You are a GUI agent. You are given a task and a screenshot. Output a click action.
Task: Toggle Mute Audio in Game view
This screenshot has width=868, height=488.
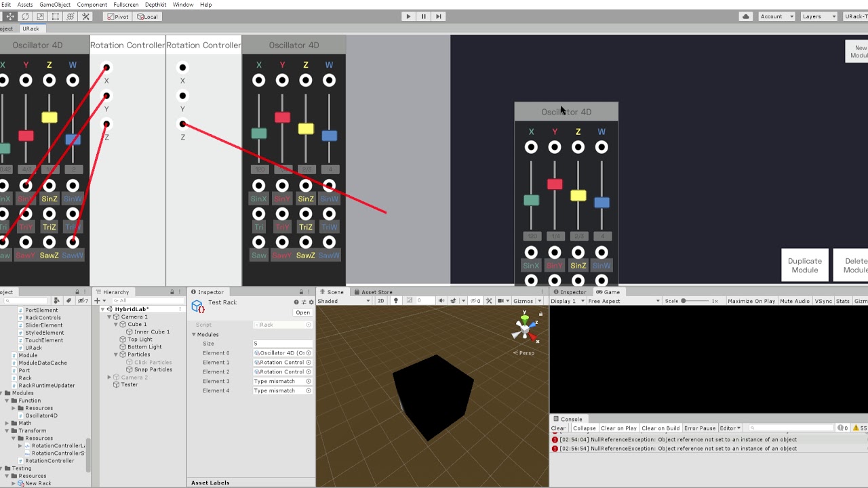tap(795, 301)
